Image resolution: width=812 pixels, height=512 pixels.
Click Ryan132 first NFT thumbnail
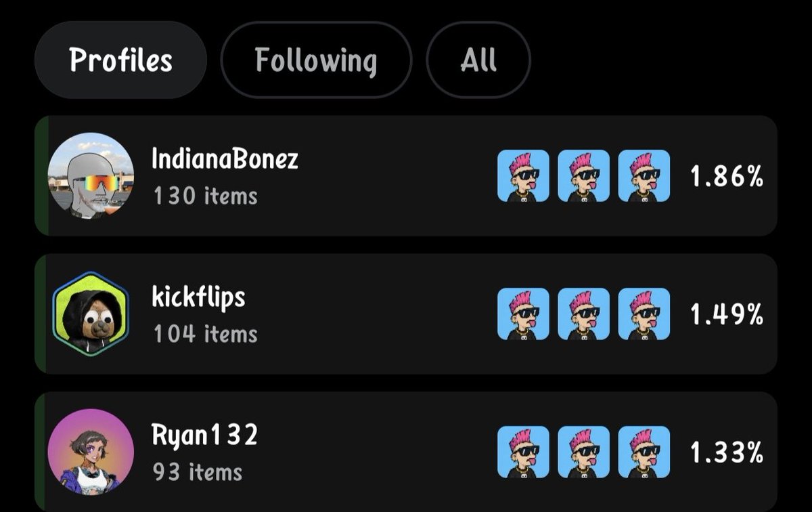tap(523, 452)
